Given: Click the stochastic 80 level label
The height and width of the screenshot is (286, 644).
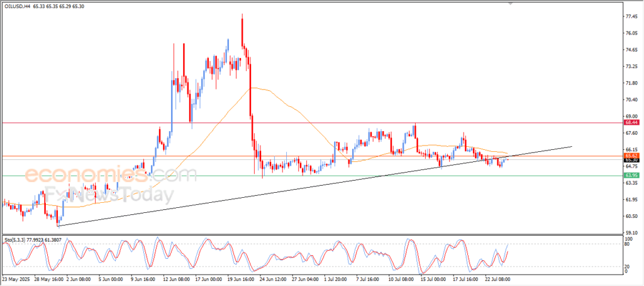Looking at the screenshot, I should click(626, 244).
